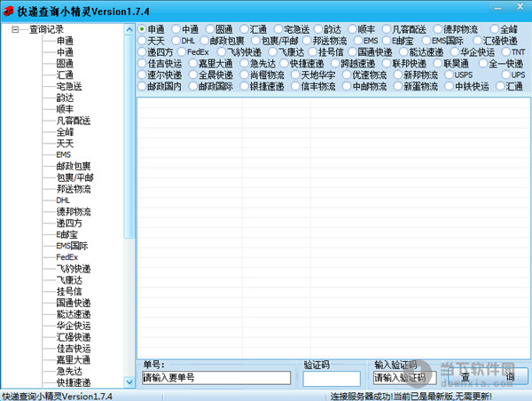The width and height of the screenshot is (532, 401).
Task: Click 顺丰 in the left tree
Action: 65,109
